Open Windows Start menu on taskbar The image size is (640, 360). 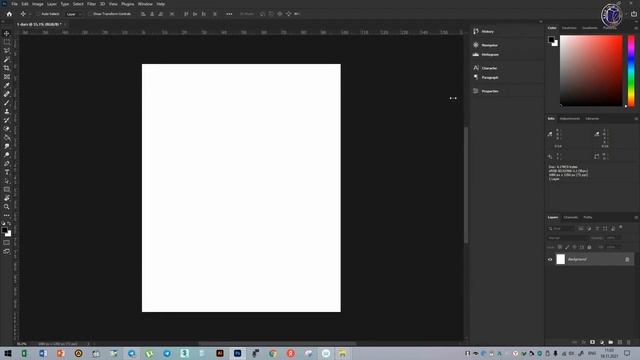tap(7, 353)
